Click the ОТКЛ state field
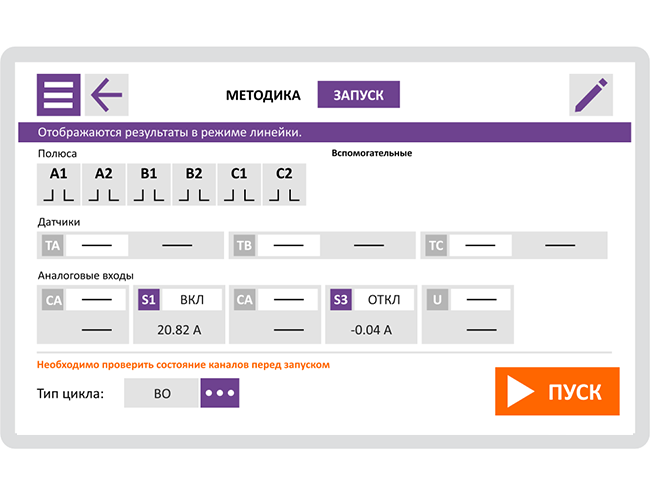The height and width of the screenshot is (500, 650). 384,299
